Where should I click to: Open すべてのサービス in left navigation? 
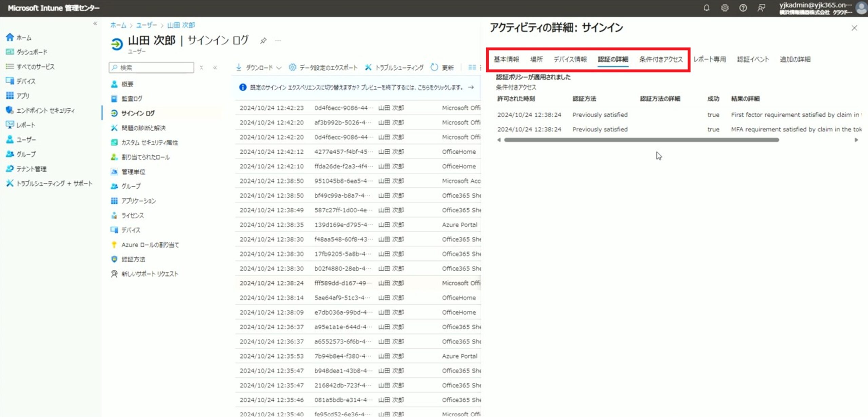30,67
